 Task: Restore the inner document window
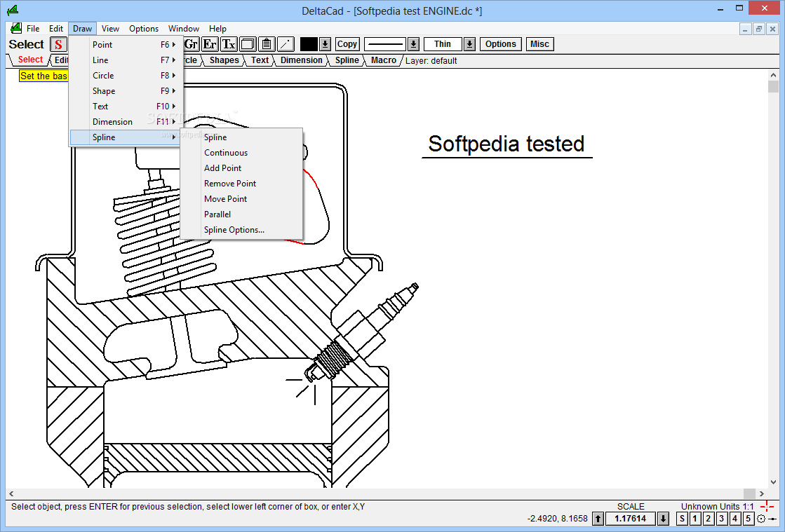coord(759,29)
